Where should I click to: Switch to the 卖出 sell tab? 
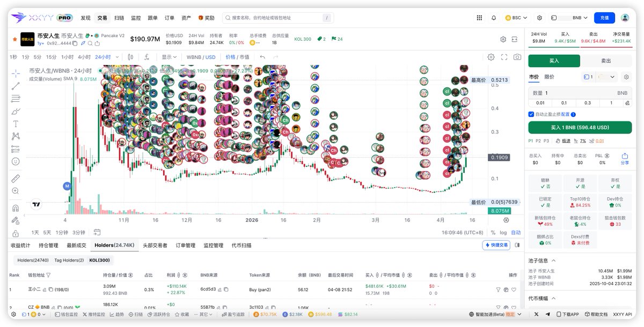[x=607, y=61]
